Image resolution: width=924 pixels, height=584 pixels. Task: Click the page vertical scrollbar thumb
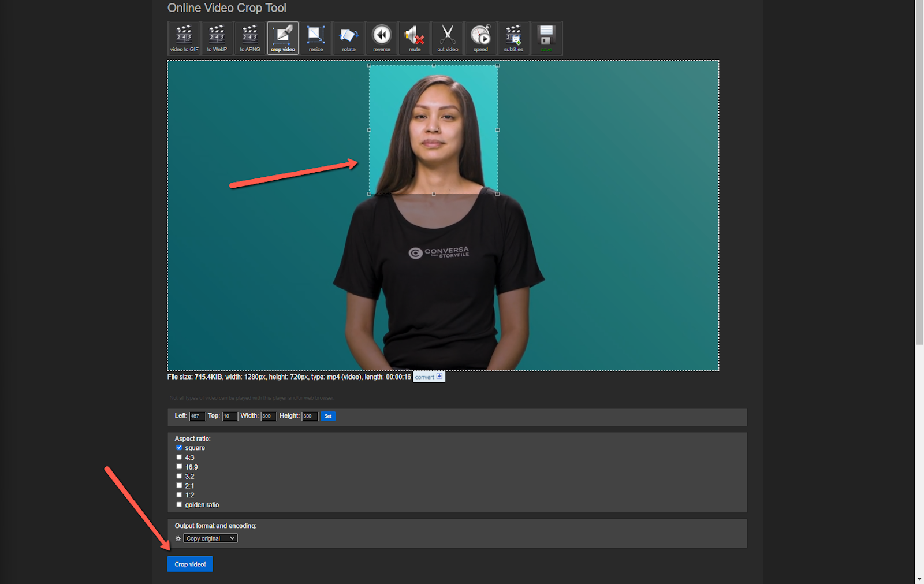919,172
